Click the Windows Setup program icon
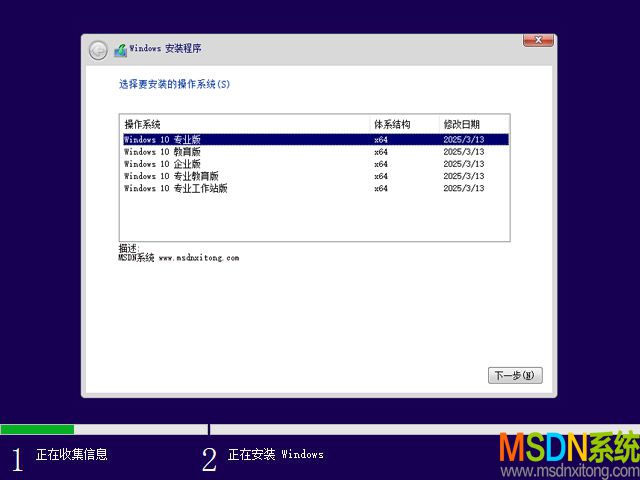This screenshot has width=640, height=480. click(x=120, y=50)
